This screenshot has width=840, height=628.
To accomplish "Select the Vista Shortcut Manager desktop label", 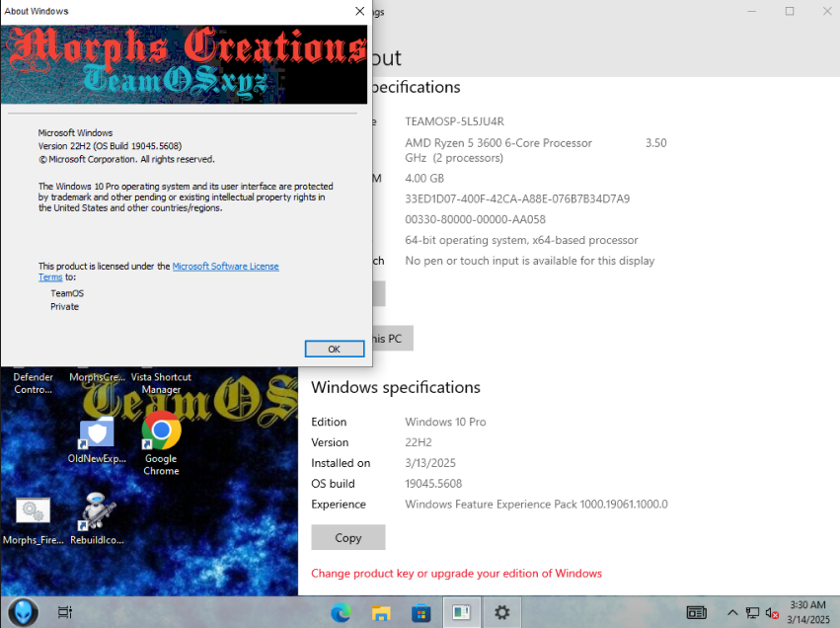I will pos(161,383).
